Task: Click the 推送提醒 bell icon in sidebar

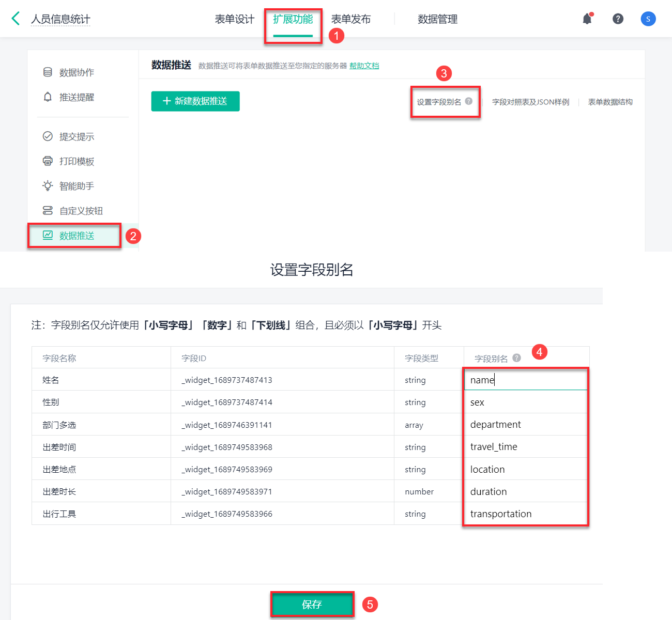Action: click(x=48, y=97)
